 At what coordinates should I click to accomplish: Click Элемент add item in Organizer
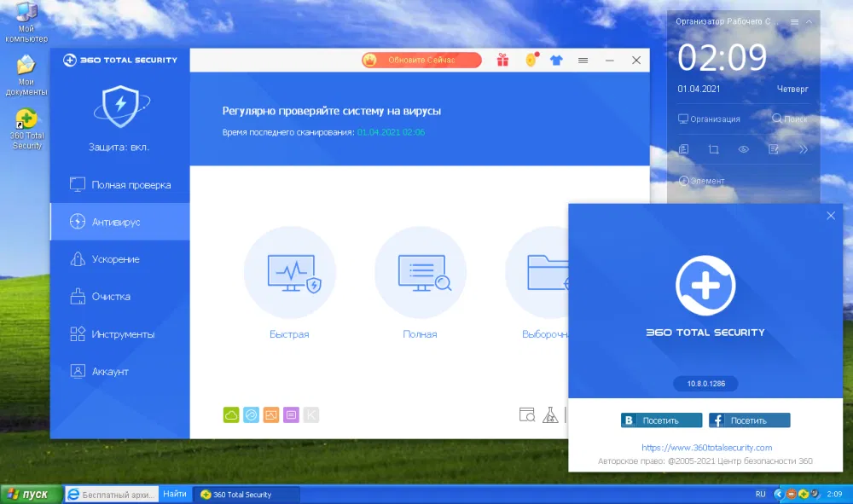click(x=702, y=181)
